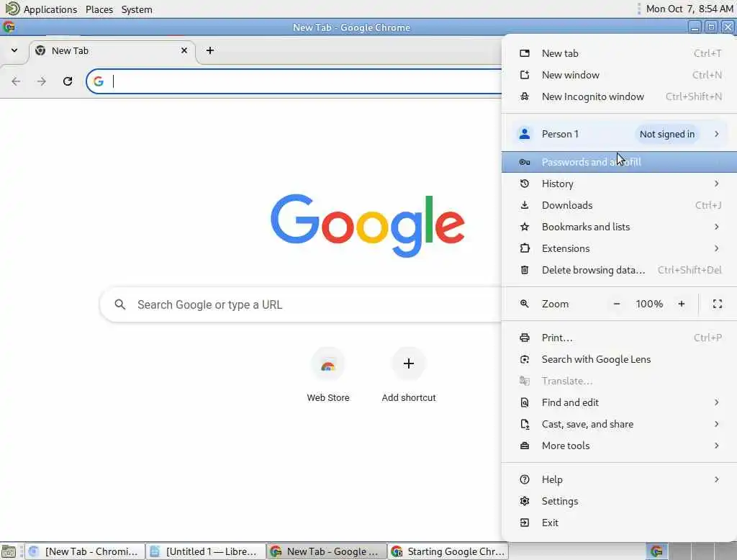Go forward with the forward arrow
This screenshot has height=560, width=737.
click(x=42, y=81)
